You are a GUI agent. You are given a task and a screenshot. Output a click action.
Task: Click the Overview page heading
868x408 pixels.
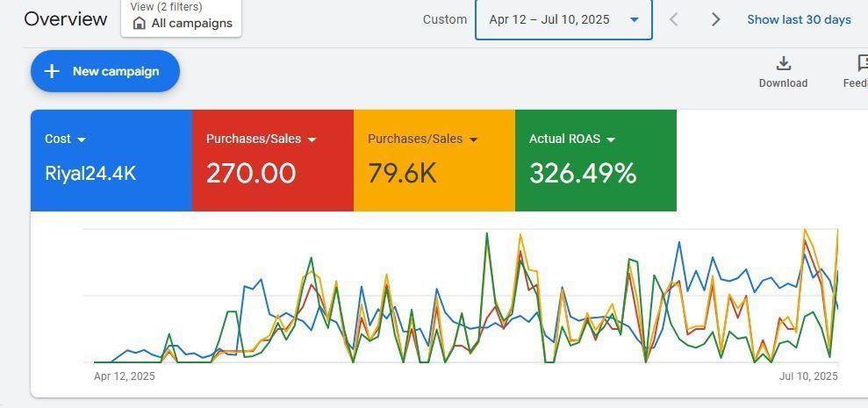click(66, 19)
